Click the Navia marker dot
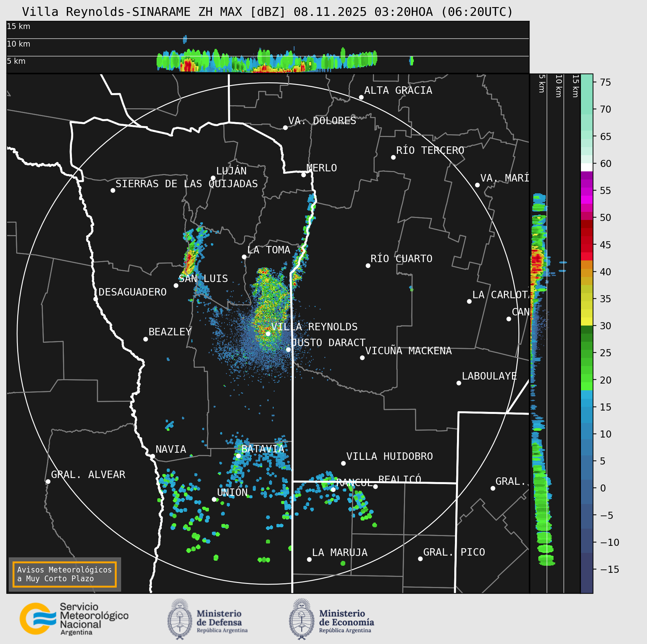Image resolution: width=647 pixels, height=644 pixels. click(x=153, y=456)
